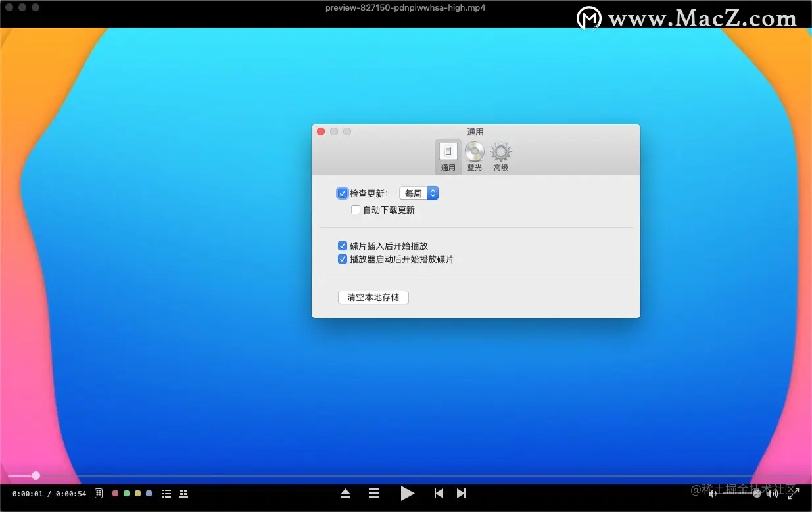Click the blue color button
Viewport: 812px width, 512px height.
(149, 493)
